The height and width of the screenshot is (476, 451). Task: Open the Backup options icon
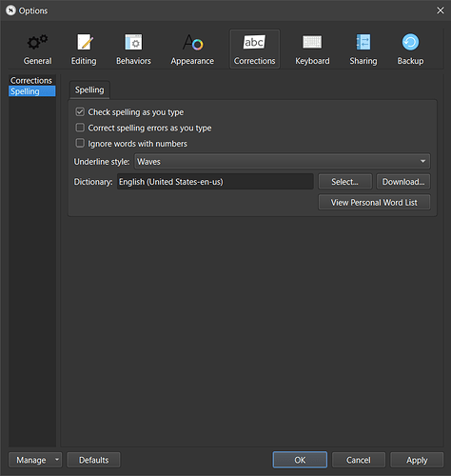click(x=410, y=42)
